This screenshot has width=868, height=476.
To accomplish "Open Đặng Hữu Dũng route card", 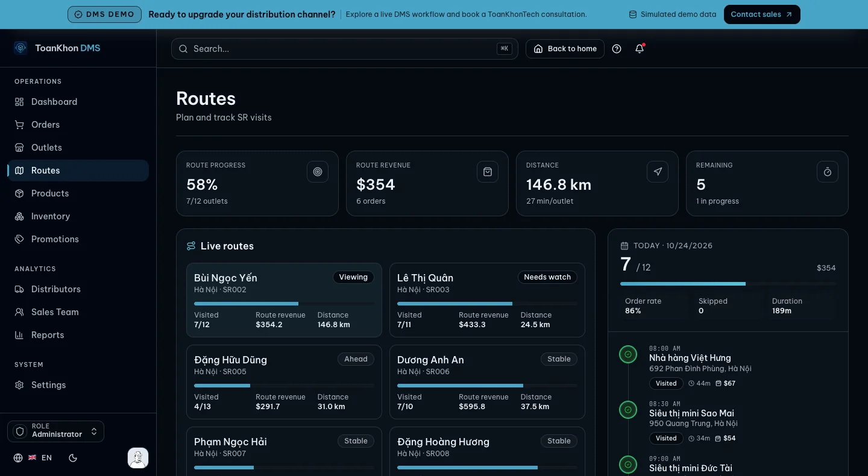I will click(x=284, y=382).
